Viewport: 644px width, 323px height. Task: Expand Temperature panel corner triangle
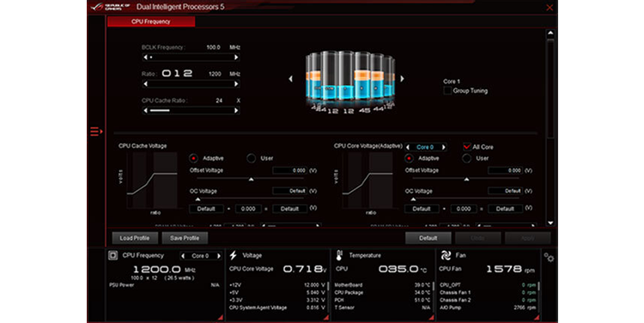tap(431, 317)
